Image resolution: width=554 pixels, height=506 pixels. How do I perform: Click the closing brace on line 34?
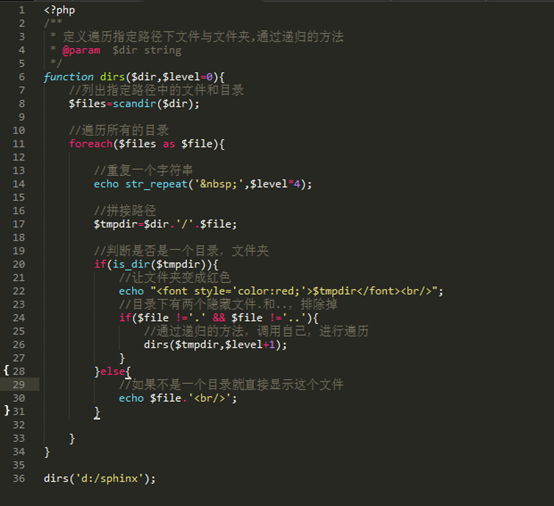point(47,452)
